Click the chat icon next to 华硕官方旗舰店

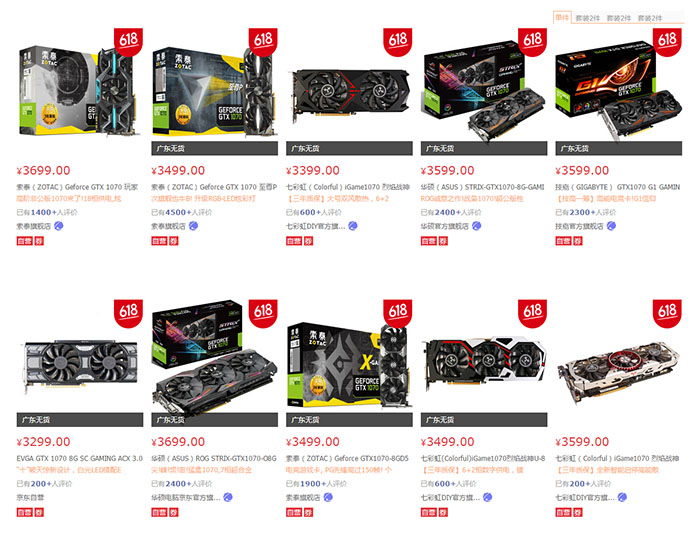[x=476, y=226]
